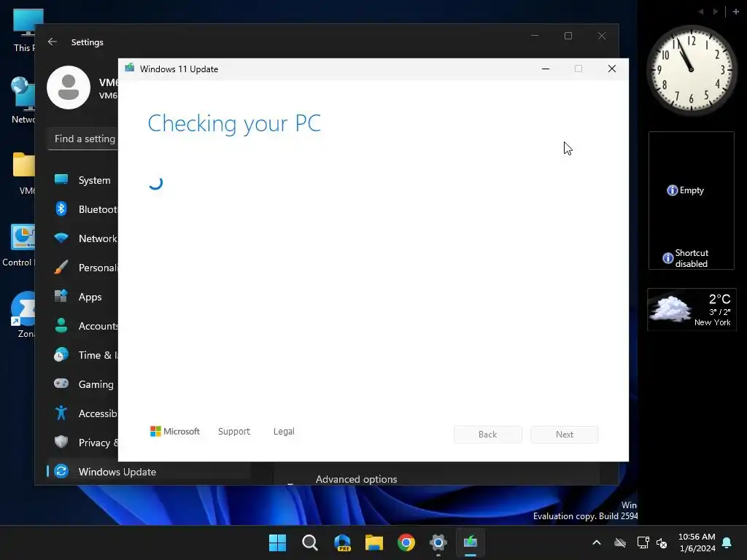Screen dimensions: 747x560
Task: Click the Next button in update dialog
Action: pos(565,435)
